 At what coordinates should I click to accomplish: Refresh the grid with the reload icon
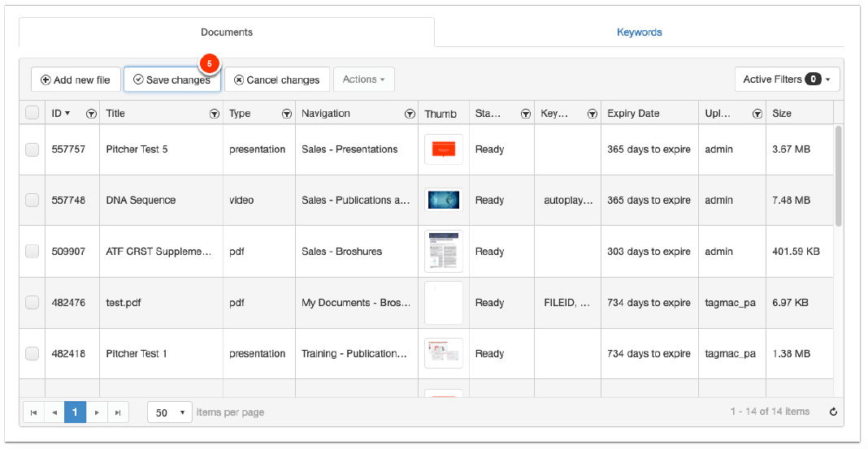tap(833, 412)
